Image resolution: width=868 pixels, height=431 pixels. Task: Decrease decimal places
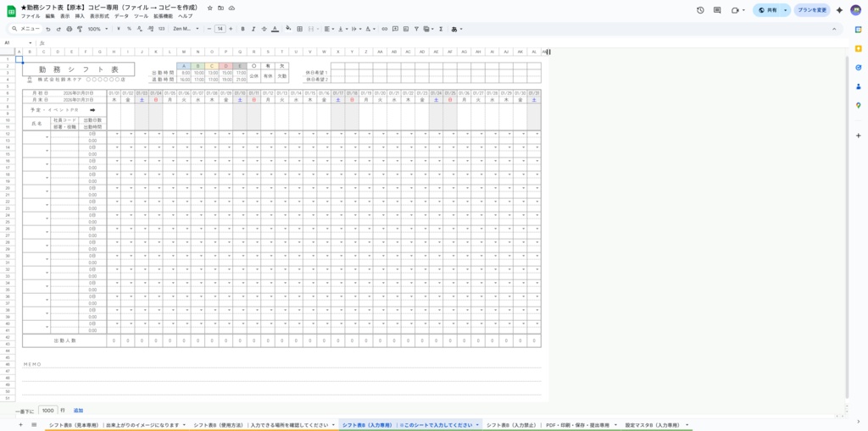click(x=140, y=29)
